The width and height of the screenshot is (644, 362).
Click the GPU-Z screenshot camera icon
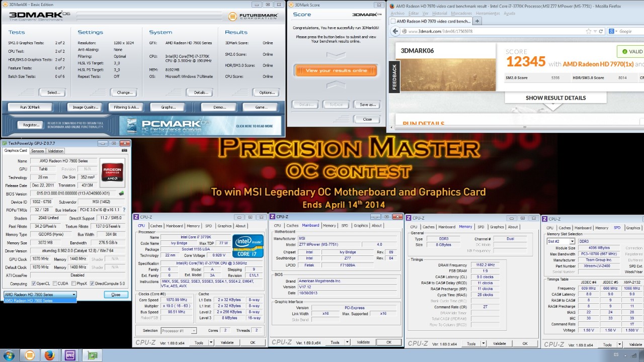(x=124, y=150)
